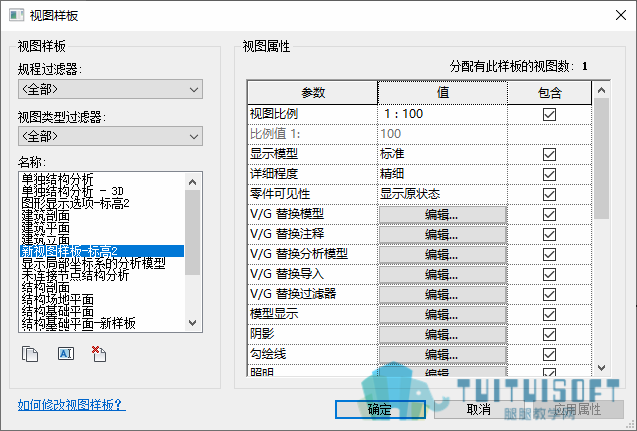Image resolution: width=637 pixels, height=431 pixels.
Task: Toggle the 详细程度 include checkbox
Action: click(549, 174)
